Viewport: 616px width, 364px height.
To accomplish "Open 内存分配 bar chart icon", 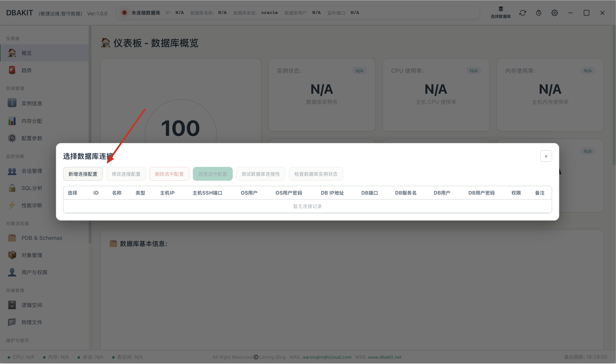I will (12, 121).
